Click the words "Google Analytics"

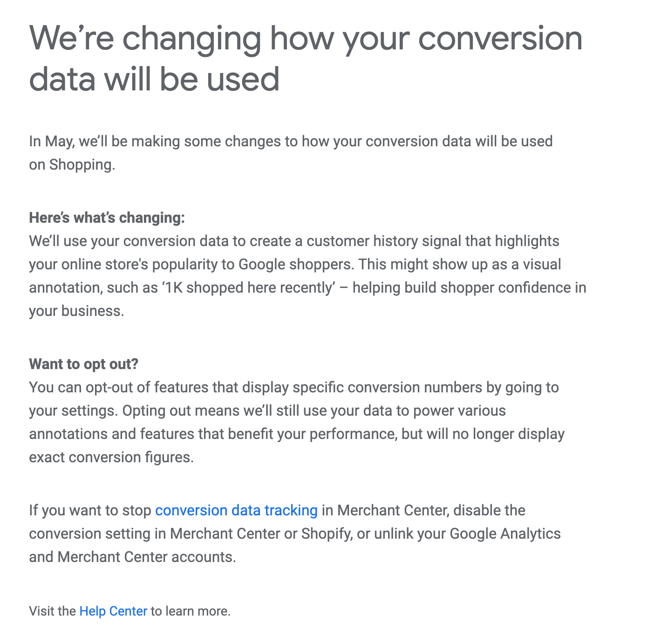point(505,534)
